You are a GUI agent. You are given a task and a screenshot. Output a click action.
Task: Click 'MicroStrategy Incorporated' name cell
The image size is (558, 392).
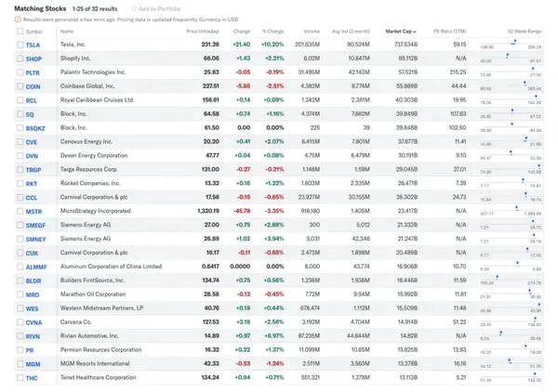[x=96, y=211]
